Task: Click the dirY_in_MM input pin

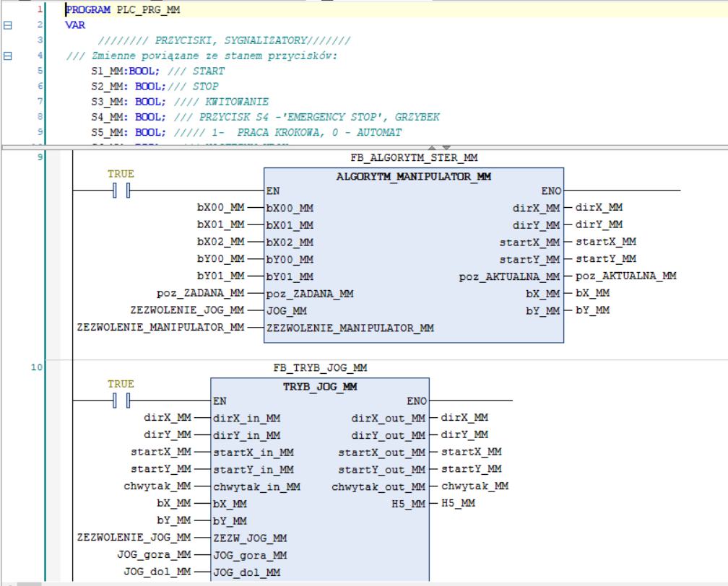Action: (x=246, y=436)
